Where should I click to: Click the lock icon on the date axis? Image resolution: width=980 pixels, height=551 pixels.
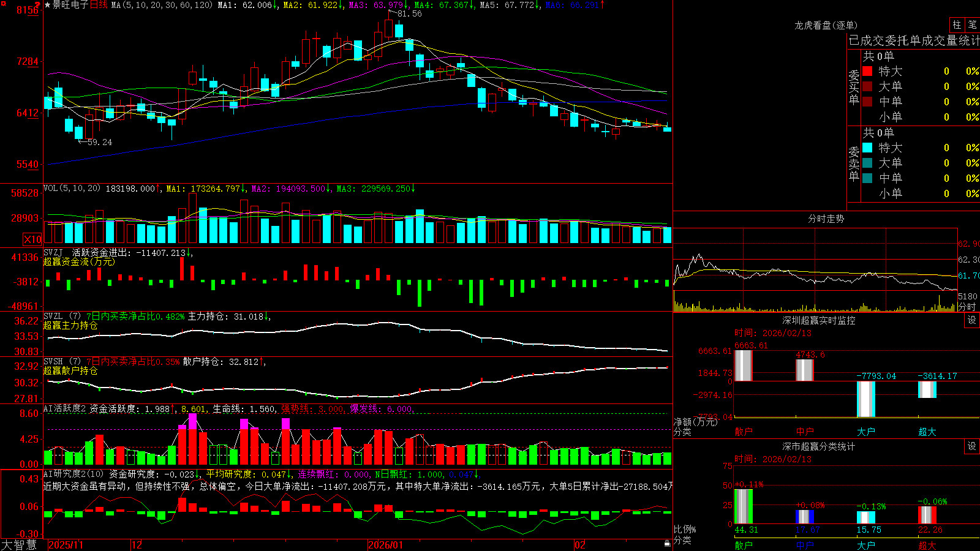point(667,544)
